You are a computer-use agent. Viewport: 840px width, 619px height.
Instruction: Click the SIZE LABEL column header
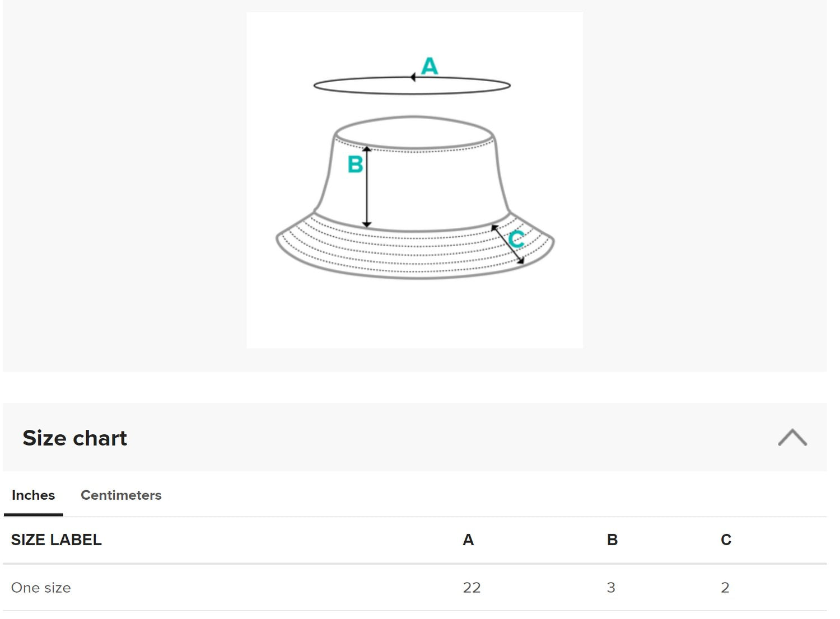56,540
